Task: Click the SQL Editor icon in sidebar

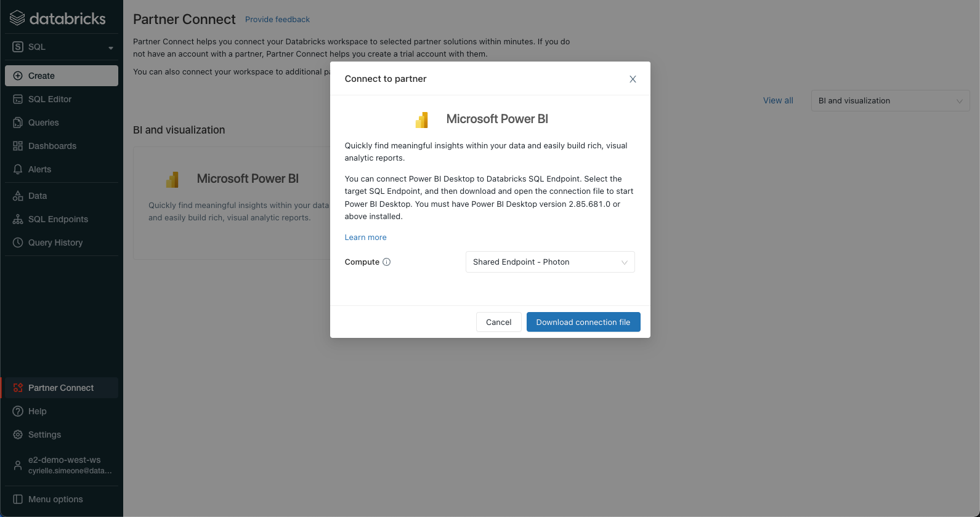Action: pyautogui.click(x=18, y=99)
